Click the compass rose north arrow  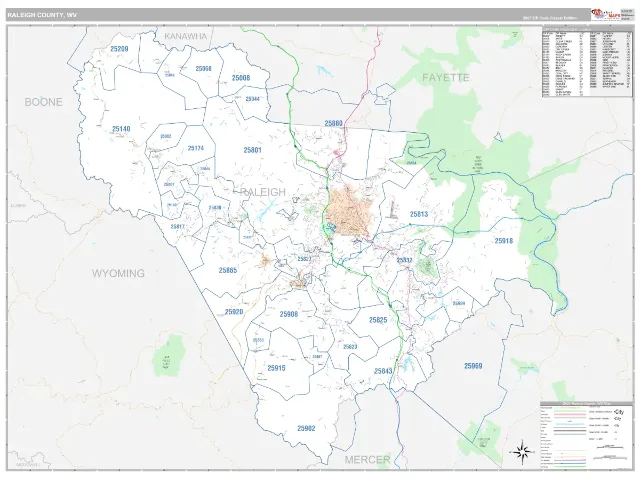click(522, 451)
